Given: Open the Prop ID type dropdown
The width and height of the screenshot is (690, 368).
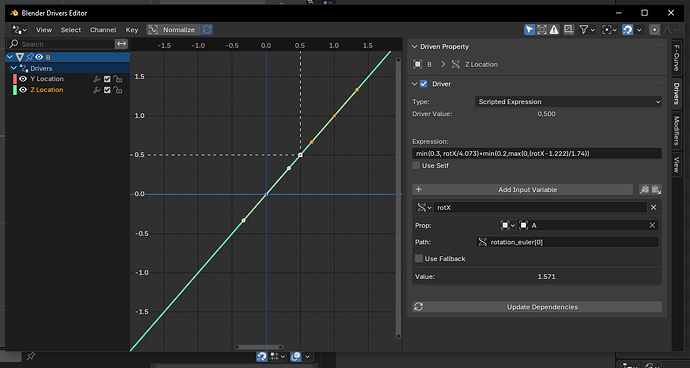Looking at the screenshot, I should point(507,225).
